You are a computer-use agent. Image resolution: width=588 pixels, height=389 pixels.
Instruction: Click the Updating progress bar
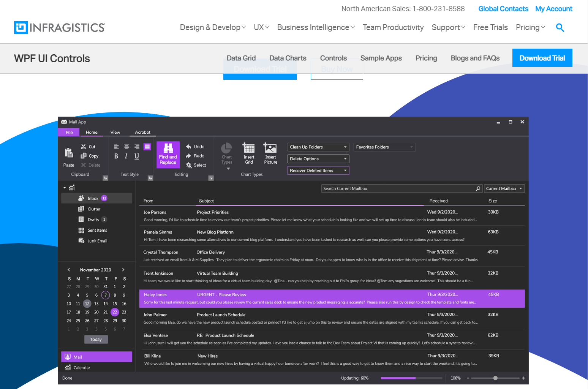click(411, 378)
